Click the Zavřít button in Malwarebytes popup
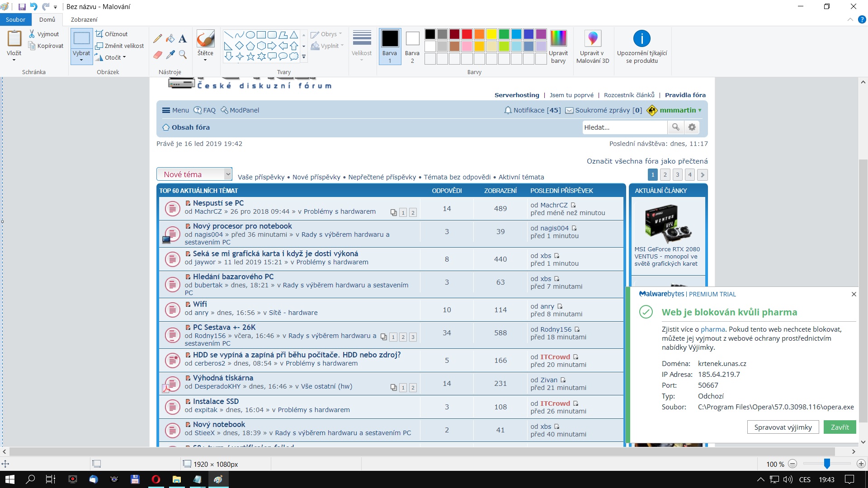868x488 pixels. point(840,427)
